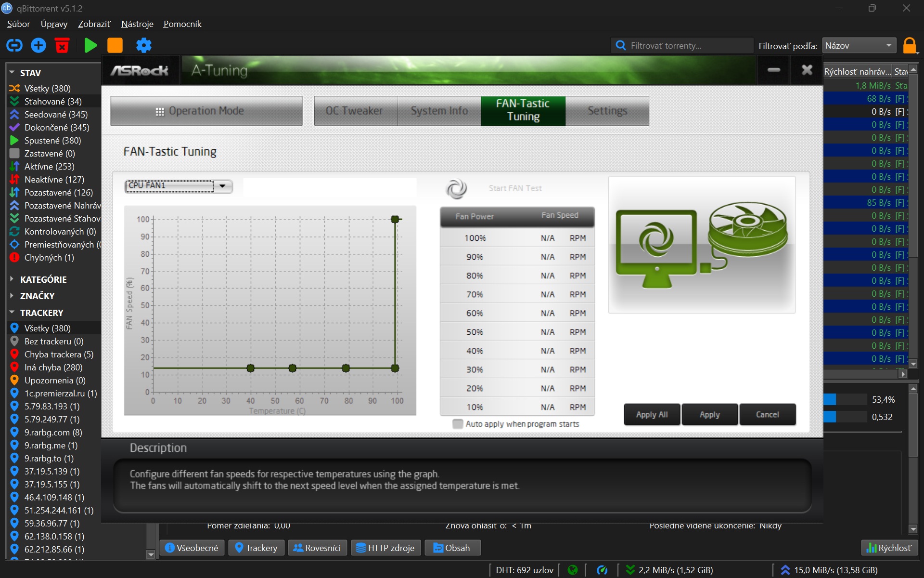Click the Apply All button

(x=652, y=414)
